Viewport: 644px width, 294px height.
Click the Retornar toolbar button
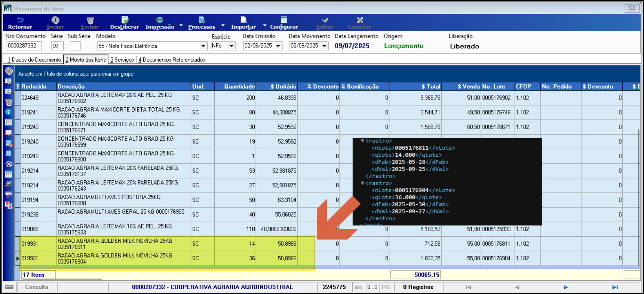point(20,23)
